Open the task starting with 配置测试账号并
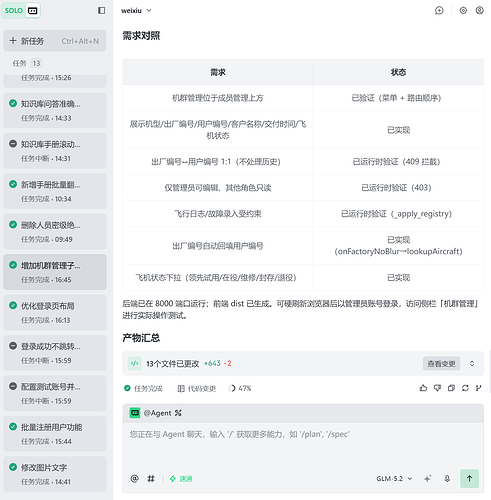491x500 pixels. 55,393
